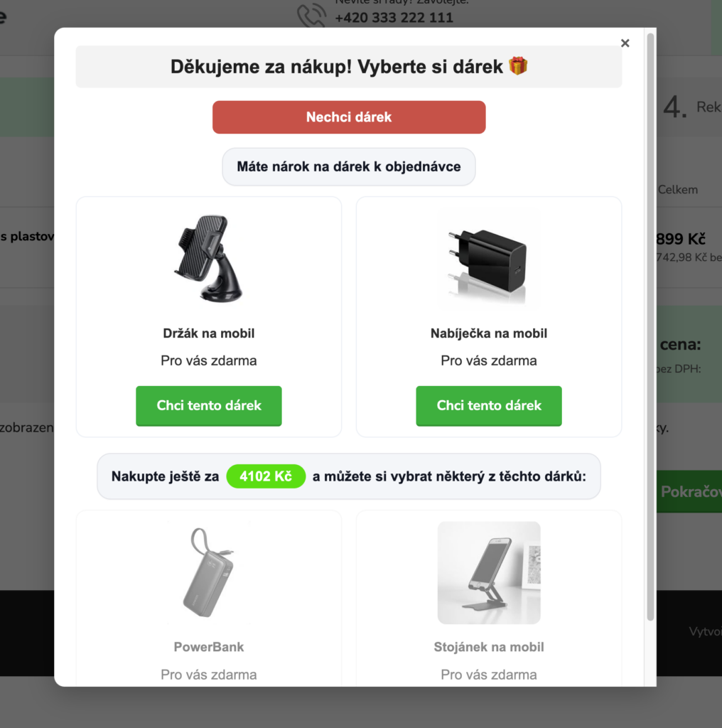Choose the Nabíječka na mobil gift

pos(489,405)
